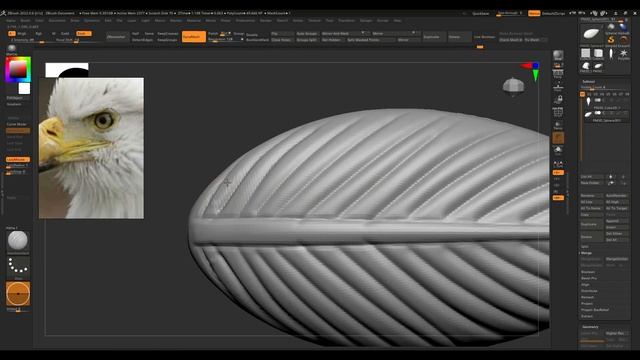Click the AutoReorder button
Screen dimensions: 640x360
pos(616,196)
